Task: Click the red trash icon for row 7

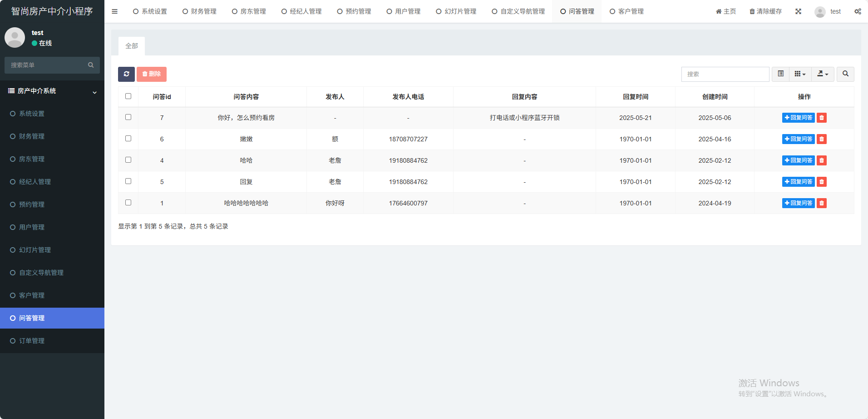Action: (x=821, y=118)
